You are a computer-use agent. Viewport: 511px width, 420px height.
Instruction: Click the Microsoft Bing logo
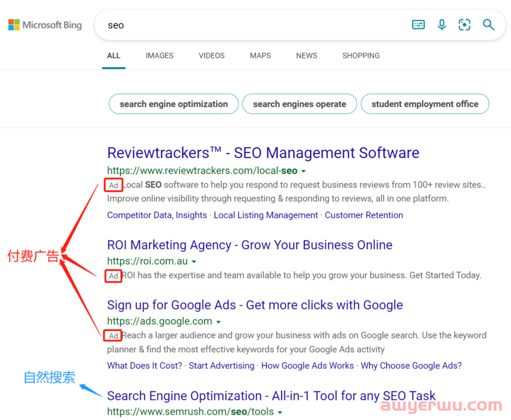pyautogui.click(x=45, y=25)
